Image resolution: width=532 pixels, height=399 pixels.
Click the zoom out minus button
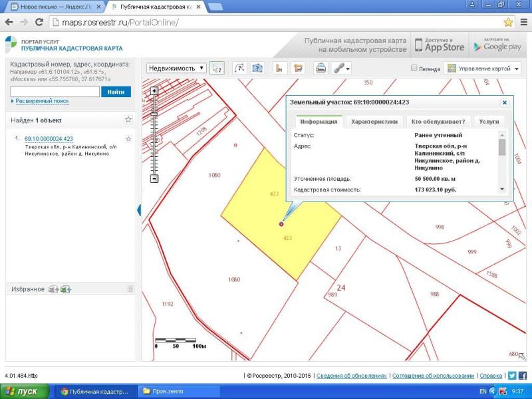coord(154,178)
